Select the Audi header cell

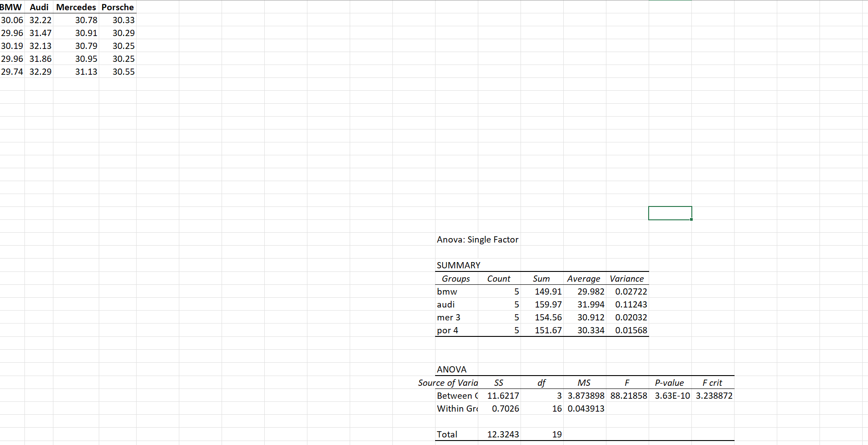pyautogui.click(x=39, y=7)
